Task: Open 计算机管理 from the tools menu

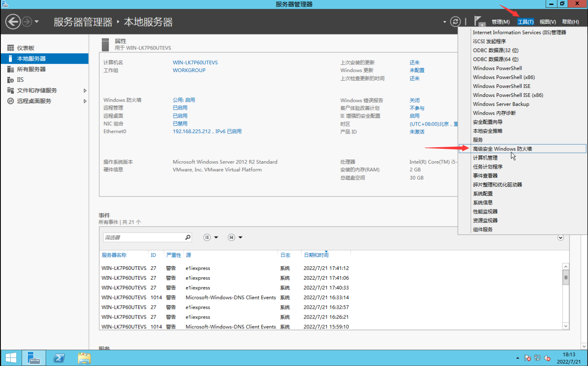Action: coord(522,158)
